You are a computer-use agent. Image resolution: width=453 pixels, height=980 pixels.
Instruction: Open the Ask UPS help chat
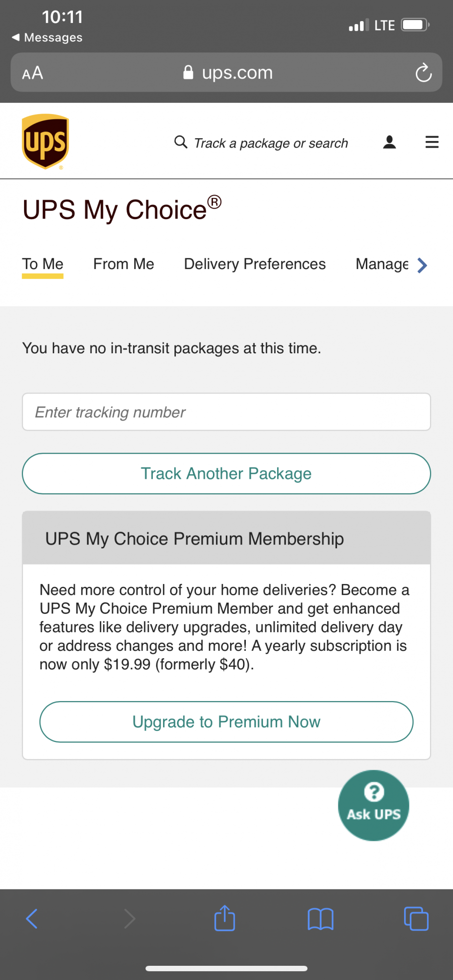373,805
